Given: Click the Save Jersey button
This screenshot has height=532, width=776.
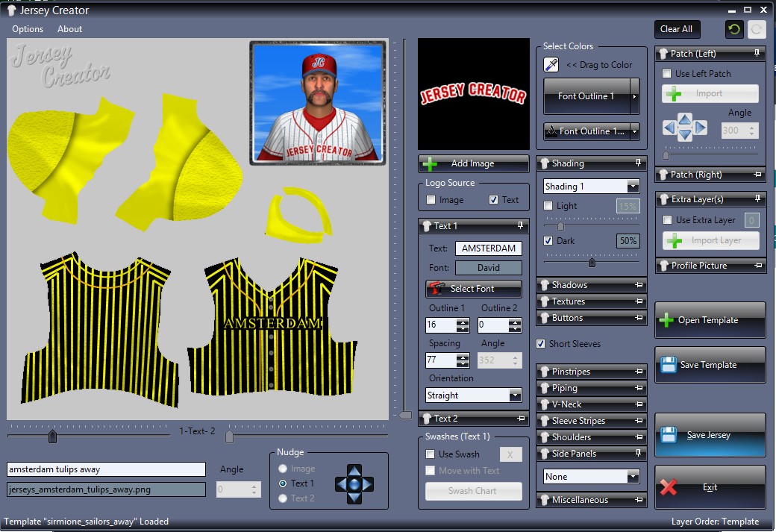Looking at the screenshot, I should [x=710, y=435].
